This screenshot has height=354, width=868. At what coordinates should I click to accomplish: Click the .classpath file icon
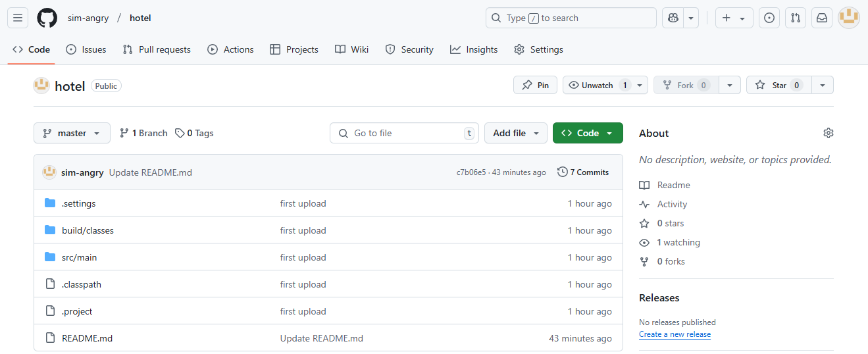[50, 284]
